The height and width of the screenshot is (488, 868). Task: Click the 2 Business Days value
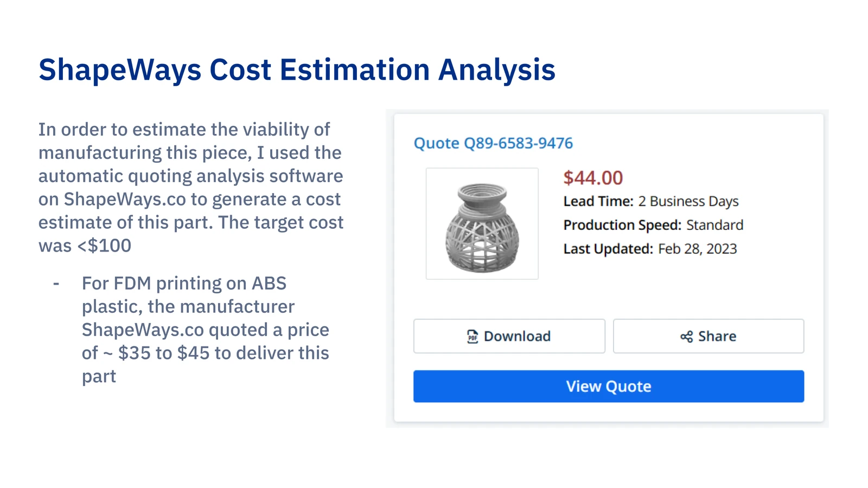(x=688, y=201)
